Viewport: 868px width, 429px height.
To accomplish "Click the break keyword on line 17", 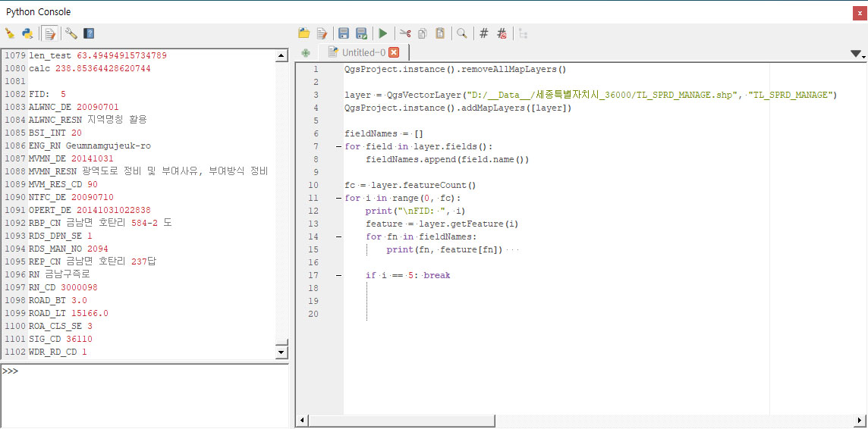I will coord(437,275).
